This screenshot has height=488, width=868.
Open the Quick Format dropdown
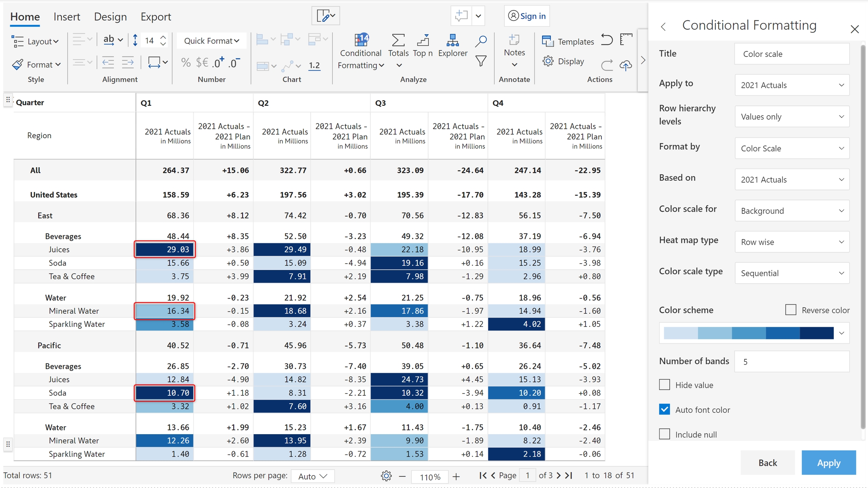click(211, 41)
